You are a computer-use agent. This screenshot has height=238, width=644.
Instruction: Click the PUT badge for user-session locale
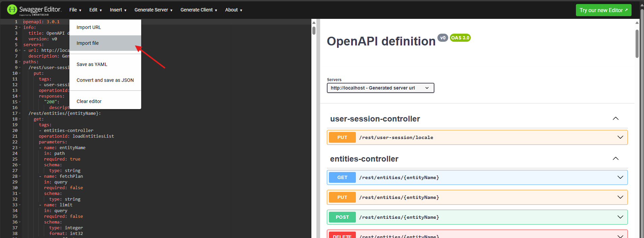point(342,137)
